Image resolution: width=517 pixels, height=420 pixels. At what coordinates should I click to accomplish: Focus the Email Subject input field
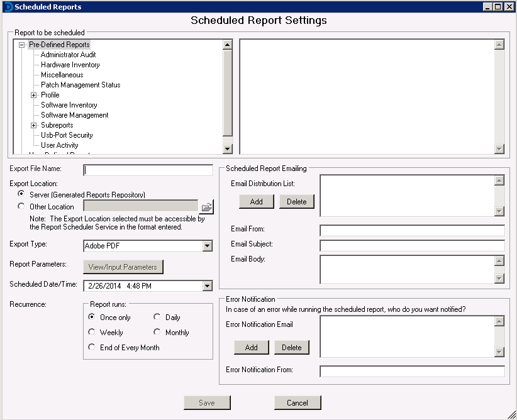click(412, 245)
